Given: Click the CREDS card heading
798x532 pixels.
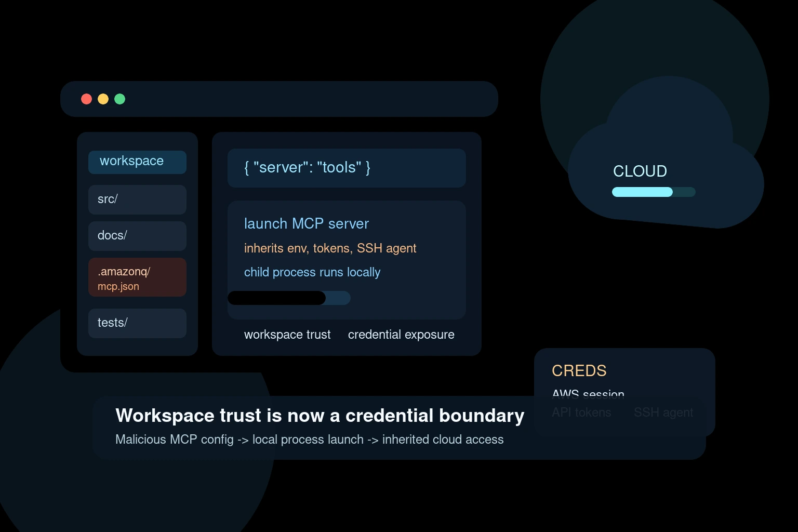Looking at the screenshot, I should [x=579, y=370].
